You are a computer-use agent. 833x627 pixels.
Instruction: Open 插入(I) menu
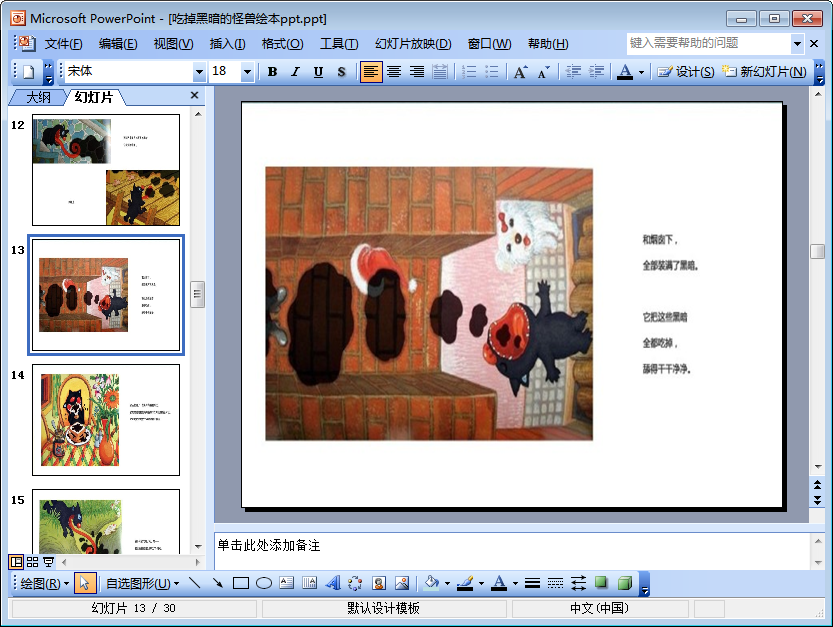pos(227,44)
